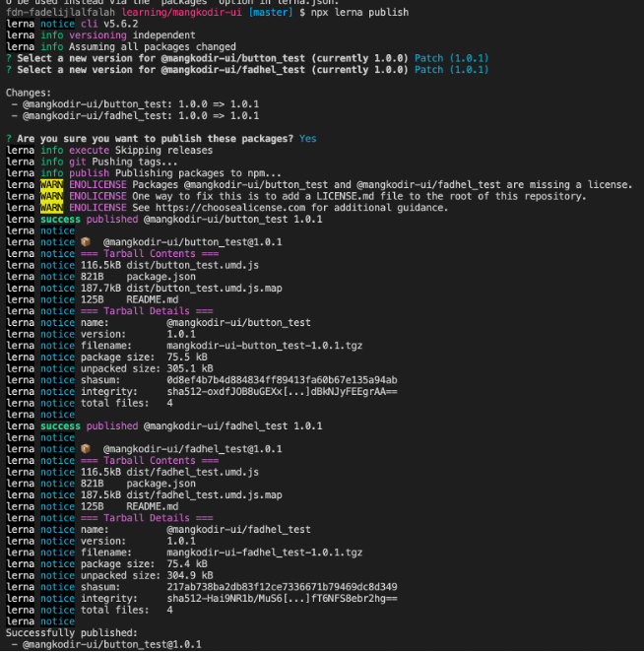Click shasum starting with '217ab738'

click(x=282, y=587)
